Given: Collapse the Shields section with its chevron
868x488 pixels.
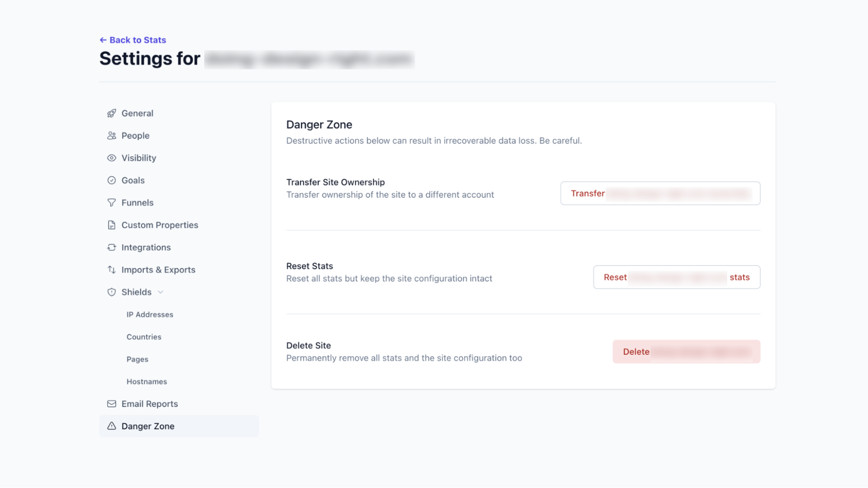Looking at the screenshot, I should coord(160,292).
